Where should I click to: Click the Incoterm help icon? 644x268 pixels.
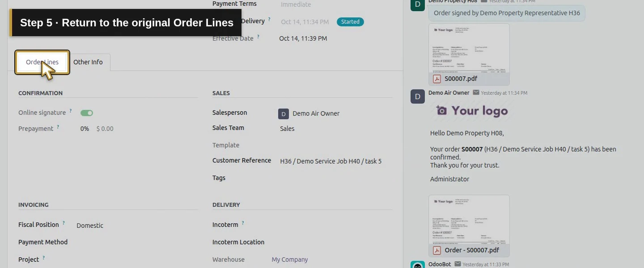click(243, 223)
